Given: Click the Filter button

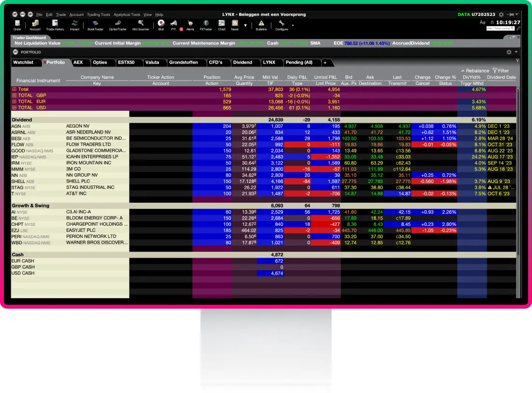Looking at the screenshot, I should tap(501, 70).
